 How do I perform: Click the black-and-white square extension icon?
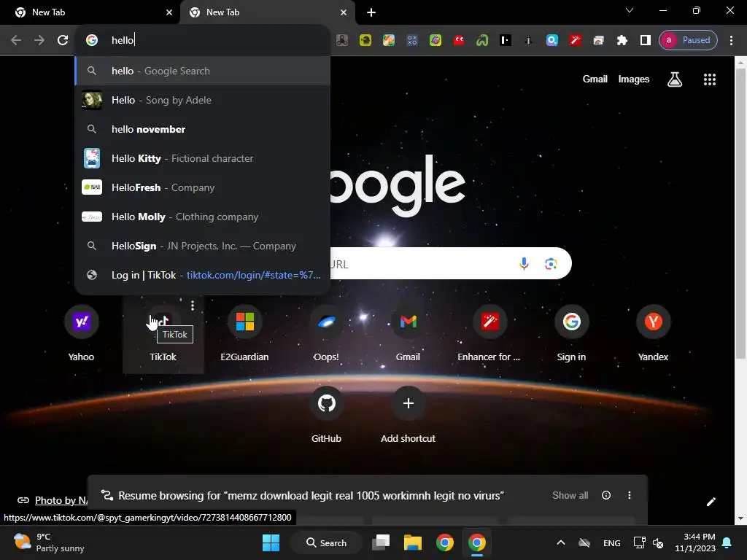pyautogui.click(x=506, y=40)
